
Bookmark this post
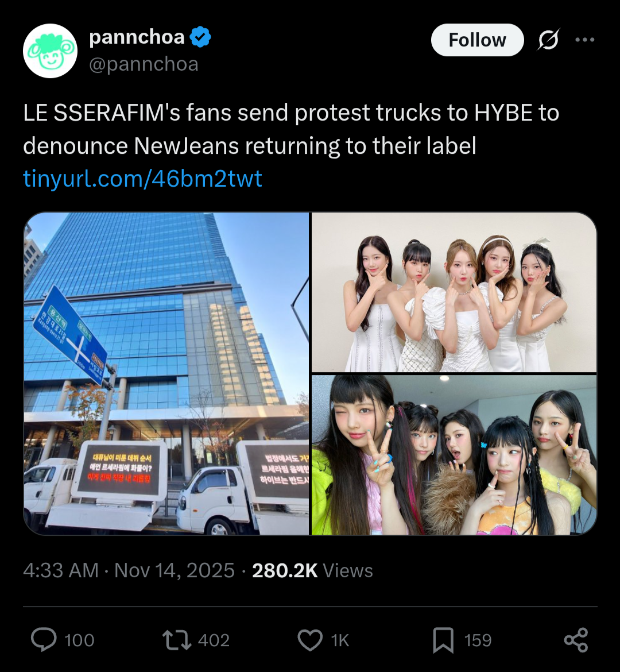click(x=443, y=640)
